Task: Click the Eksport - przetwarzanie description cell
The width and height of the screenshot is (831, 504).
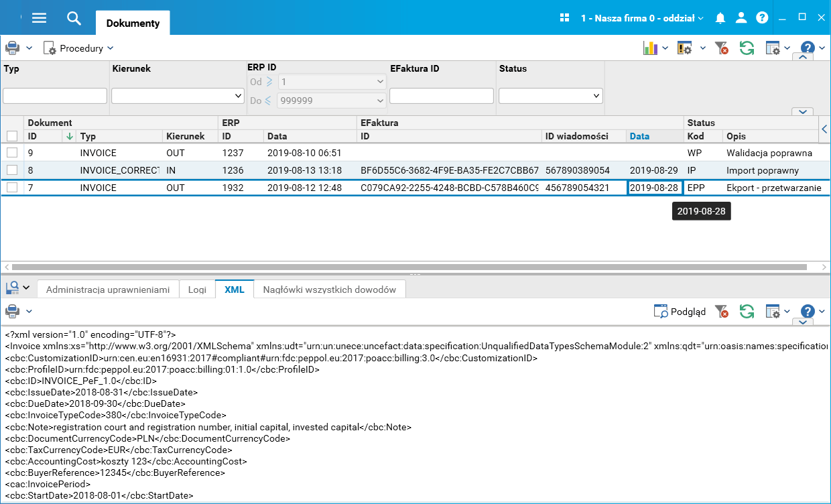Action: pyautogui.click(x=773, y=188)
